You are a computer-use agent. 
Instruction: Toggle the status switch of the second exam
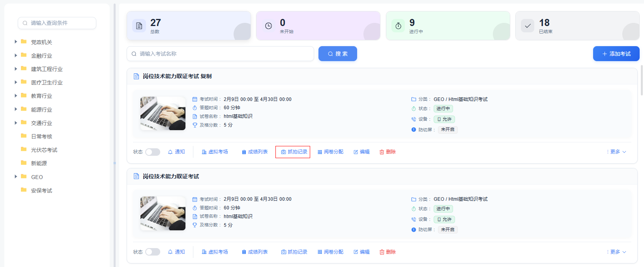point(152,252)
